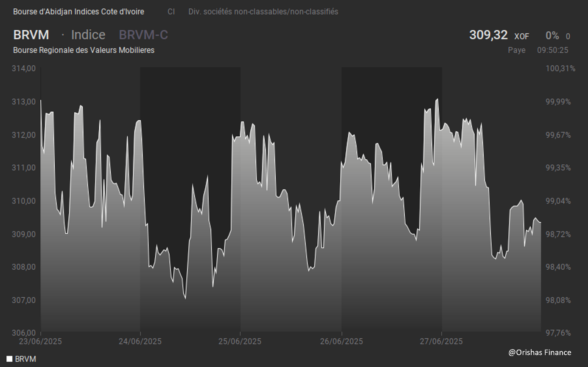
Task: Click the BRVM-C index code
Action: [x=143, y=35]
